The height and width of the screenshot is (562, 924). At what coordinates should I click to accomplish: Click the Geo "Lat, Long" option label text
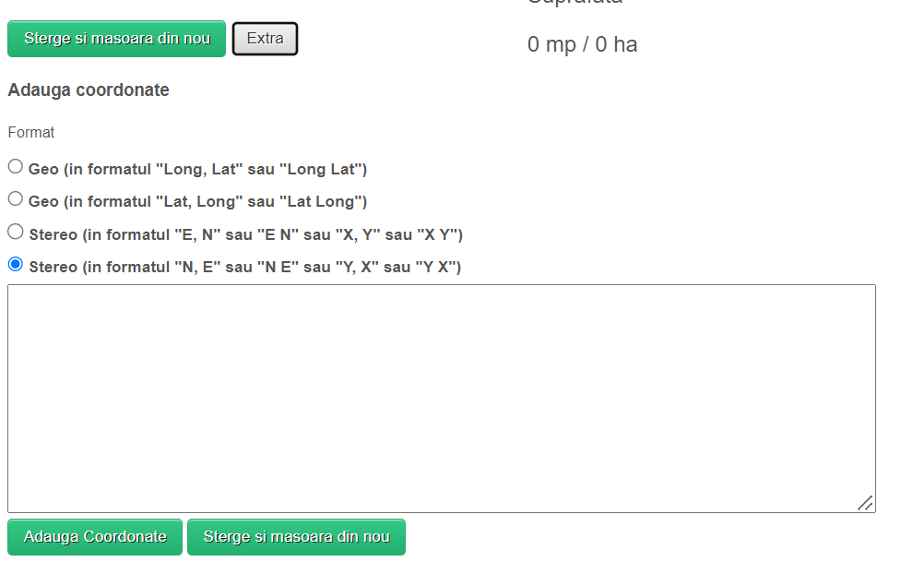click(198, 202)
